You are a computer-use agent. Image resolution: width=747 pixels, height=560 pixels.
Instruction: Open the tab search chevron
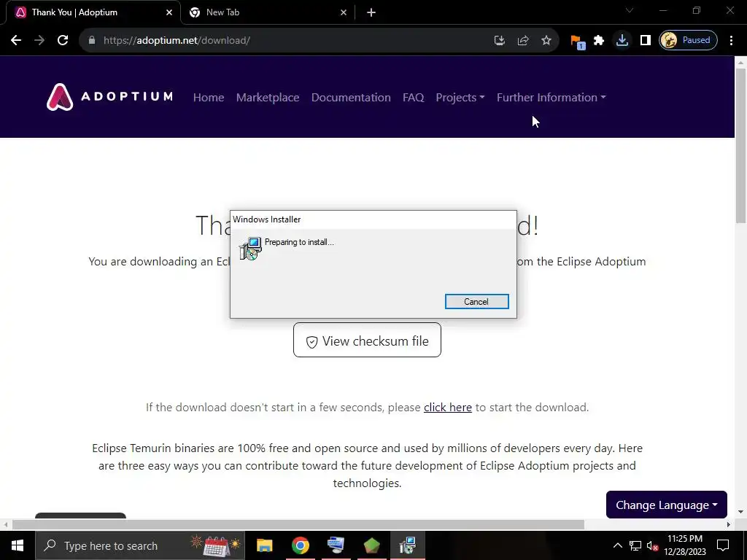(630, 10)
